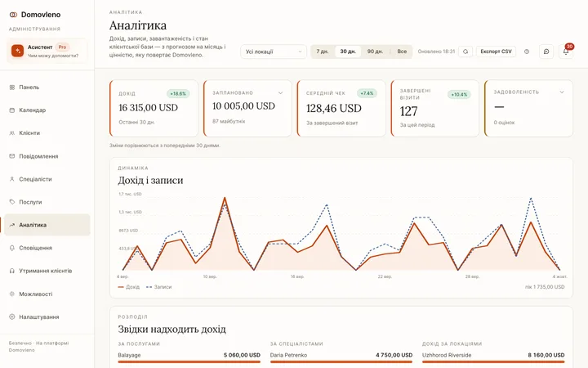
Task: Toggle the Записи series in chart legend
Action: coord(159,287)
